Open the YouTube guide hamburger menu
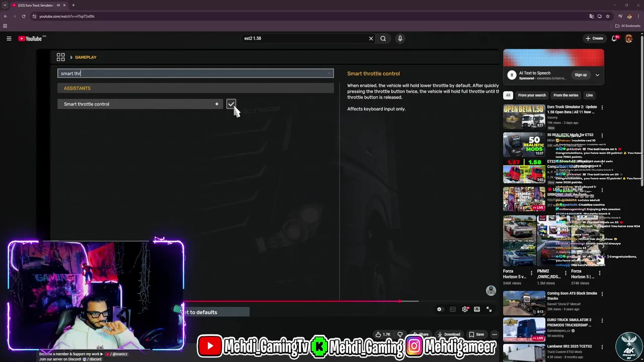The image size is (644, 362). point(9,38)
